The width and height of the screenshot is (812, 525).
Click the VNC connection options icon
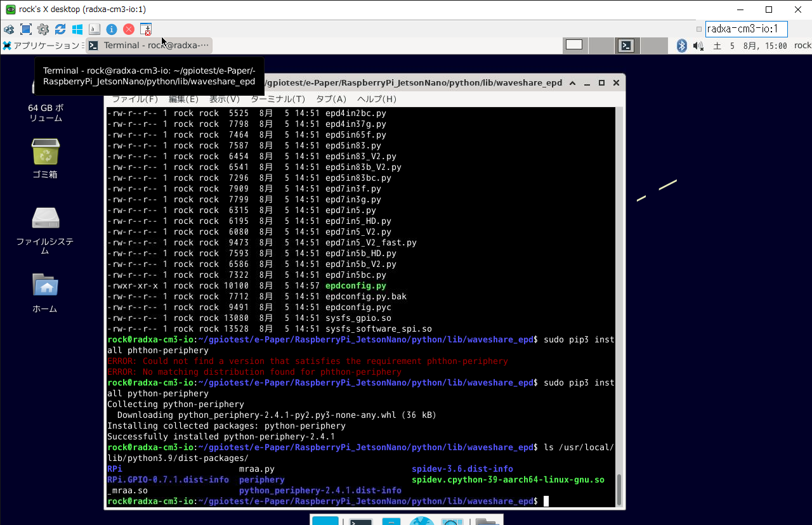click(x=9, y=29)
